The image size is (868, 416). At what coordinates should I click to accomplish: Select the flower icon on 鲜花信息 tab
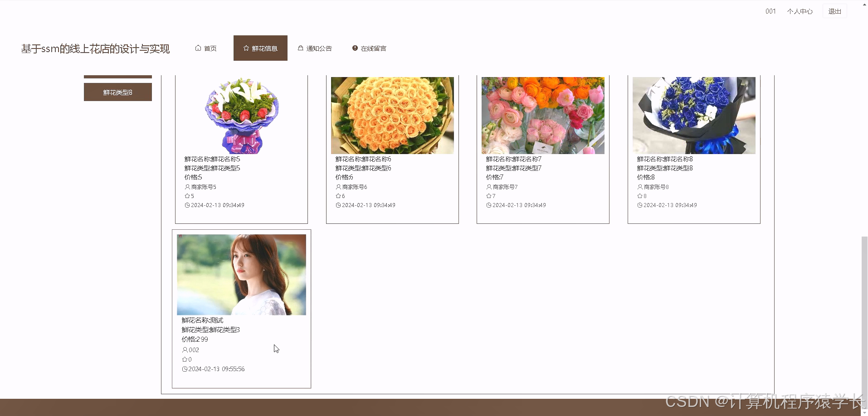click(x=246, y=48)
